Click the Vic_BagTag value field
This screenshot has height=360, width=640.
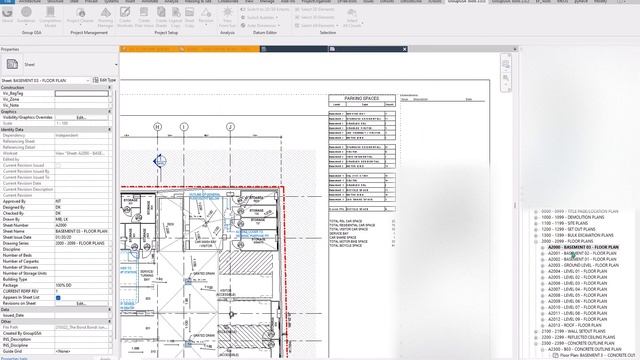point(82,93)
